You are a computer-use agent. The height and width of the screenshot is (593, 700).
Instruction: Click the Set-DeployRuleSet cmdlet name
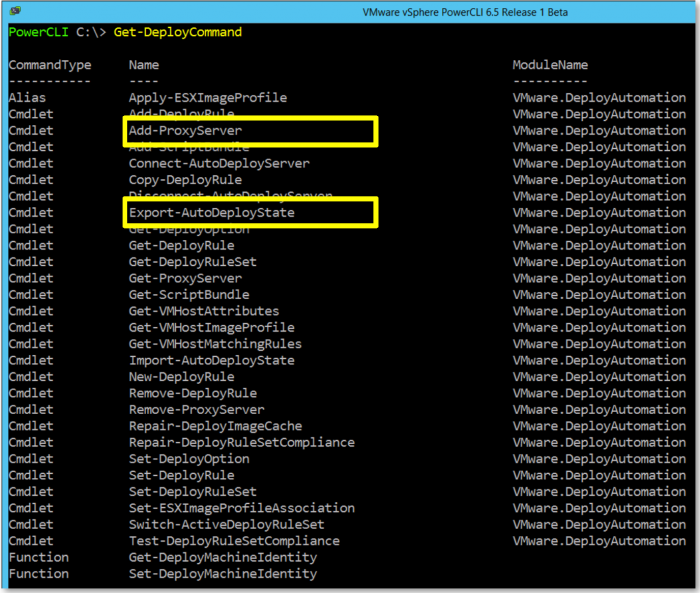(193, 492)
